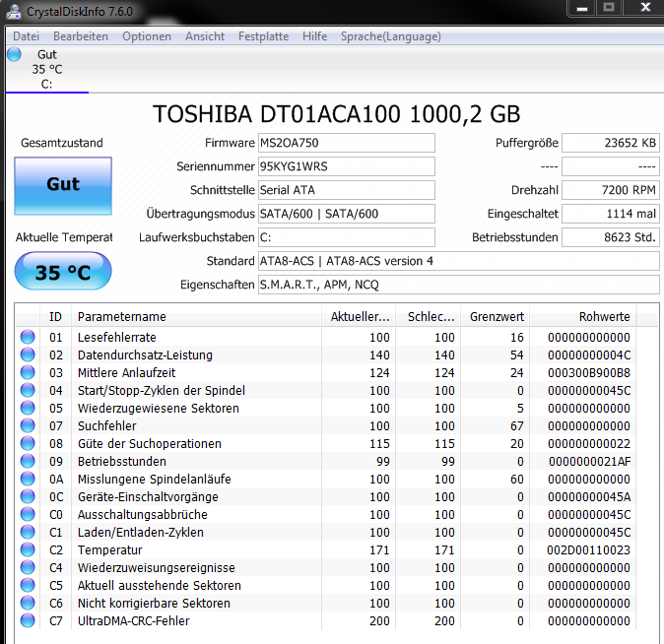Open the Optionen menu
This screenshot has width=664, height=644.
[147, 36]
